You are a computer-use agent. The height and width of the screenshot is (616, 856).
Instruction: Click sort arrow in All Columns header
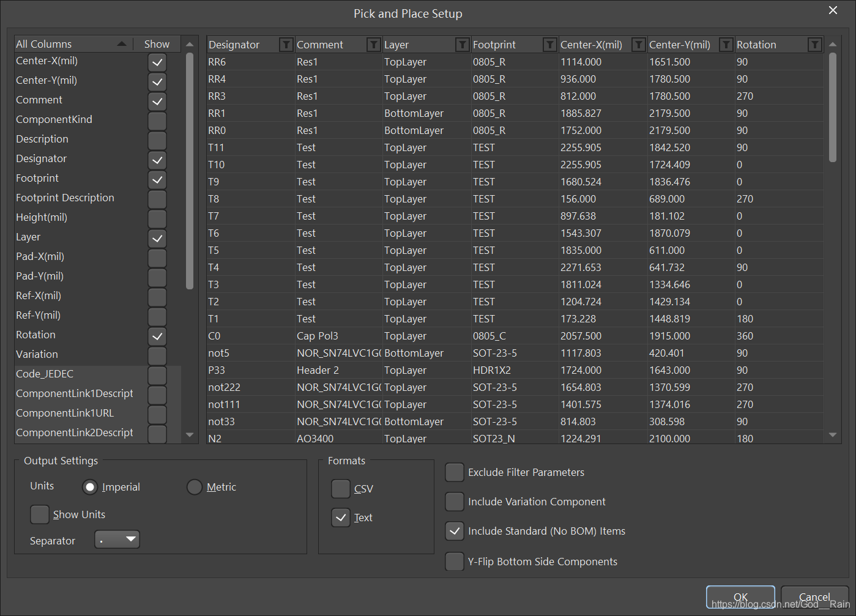click(122, 43)
